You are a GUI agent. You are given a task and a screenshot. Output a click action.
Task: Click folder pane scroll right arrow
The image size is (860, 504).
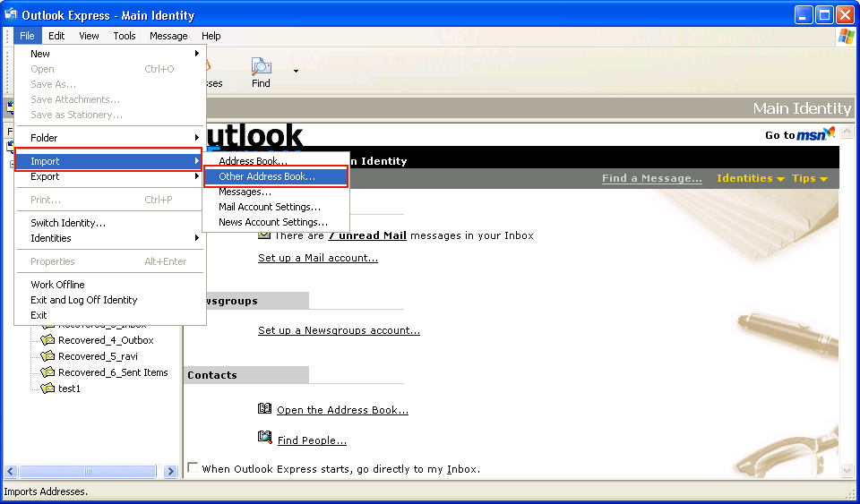(170, 471)
